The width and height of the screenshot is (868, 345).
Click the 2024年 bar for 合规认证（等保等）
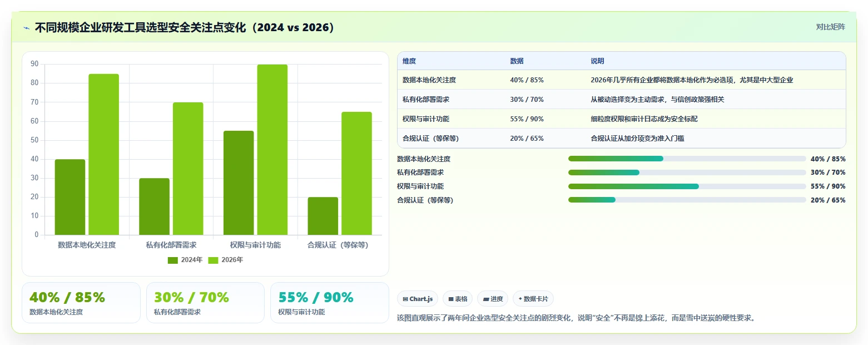click(323, 216)
